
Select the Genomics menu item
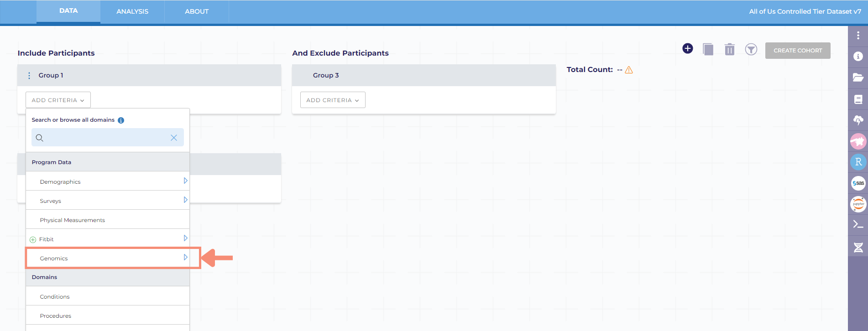point(108,258)
